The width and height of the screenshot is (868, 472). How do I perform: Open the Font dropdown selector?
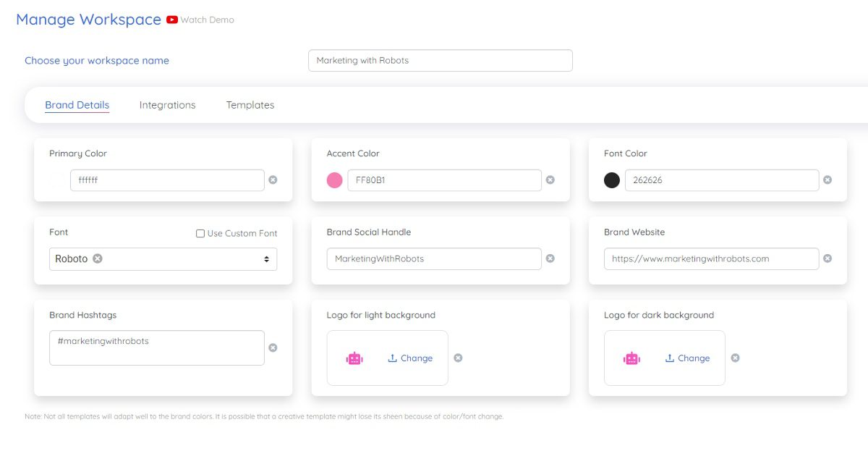point(266,259)
